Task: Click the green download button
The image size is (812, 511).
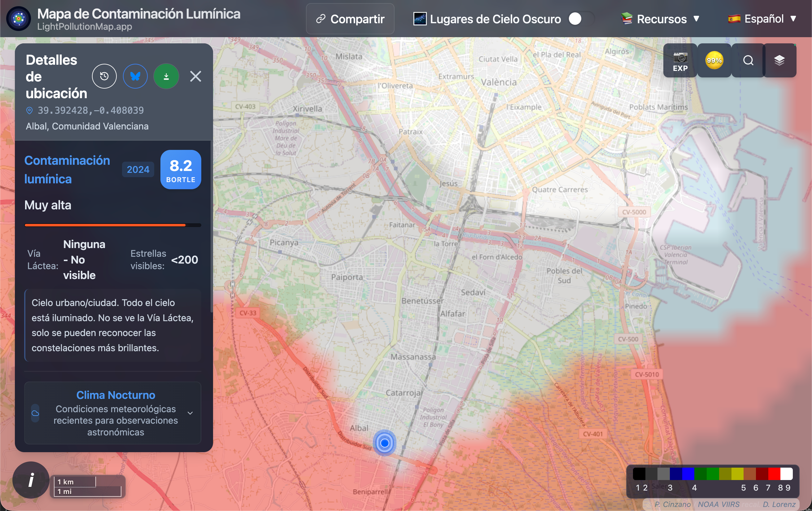Action: (x=166, y=76)
